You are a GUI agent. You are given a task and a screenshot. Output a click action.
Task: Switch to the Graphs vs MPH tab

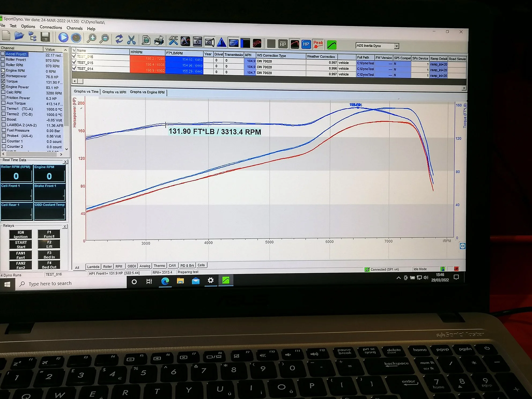coord(114,92)
